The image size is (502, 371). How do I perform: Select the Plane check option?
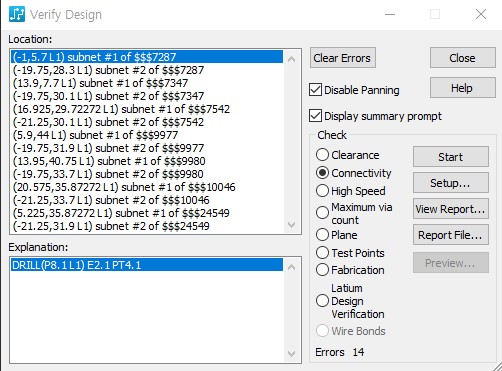click(322, 235)
